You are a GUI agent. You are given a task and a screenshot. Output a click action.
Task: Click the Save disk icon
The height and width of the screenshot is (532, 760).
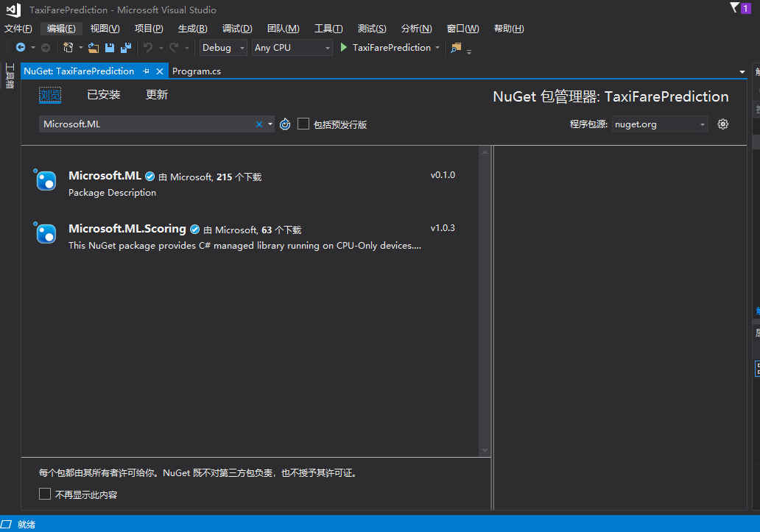coord(110,48)
